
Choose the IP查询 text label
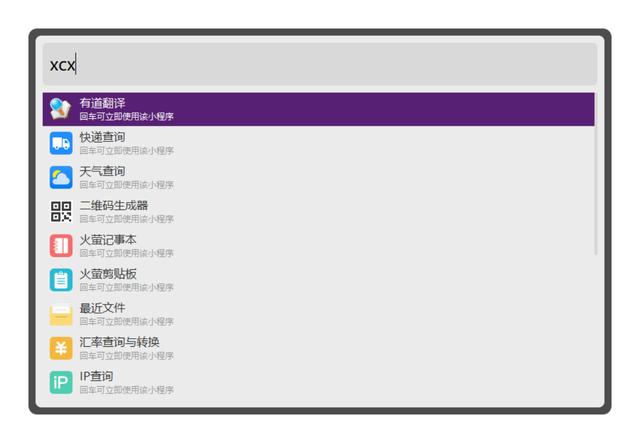tap(97, 376)
